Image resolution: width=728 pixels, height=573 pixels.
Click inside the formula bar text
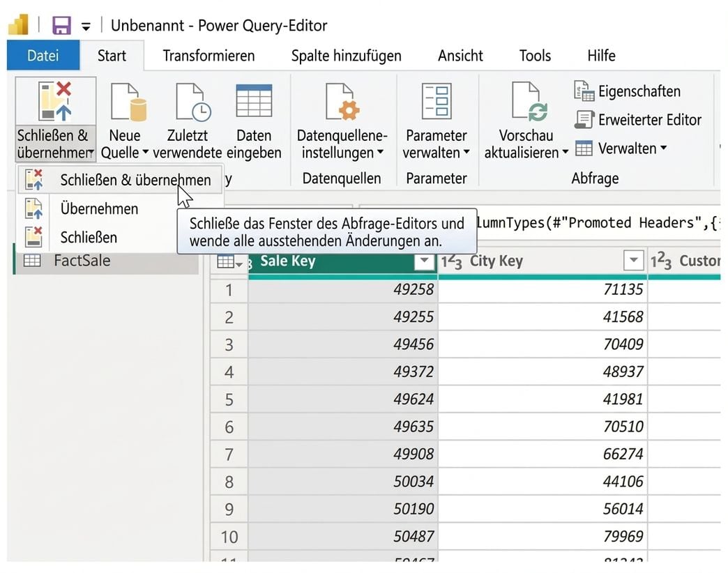click(x=598, y=223)
